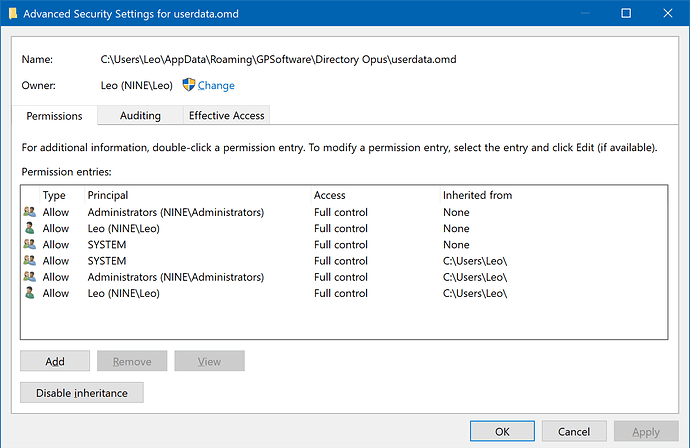Click 'Full control' in the non-inherited Leo row
Image resolution: width=690 pixels, height=448 pixels.
point(341,228)
